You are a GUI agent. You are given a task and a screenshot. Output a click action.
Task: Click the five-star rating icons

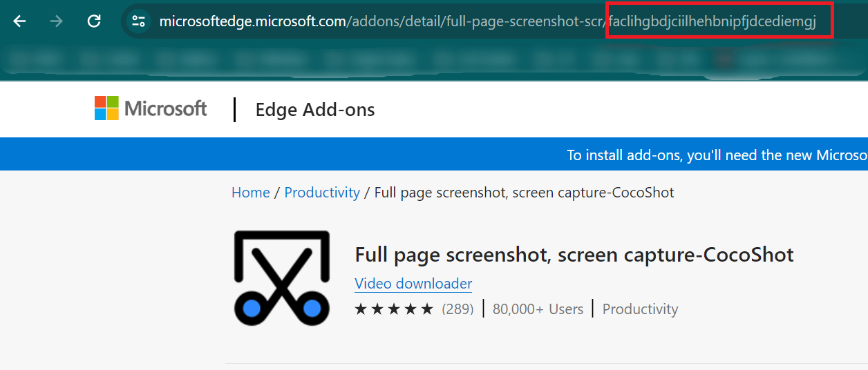tap(394, 309)
